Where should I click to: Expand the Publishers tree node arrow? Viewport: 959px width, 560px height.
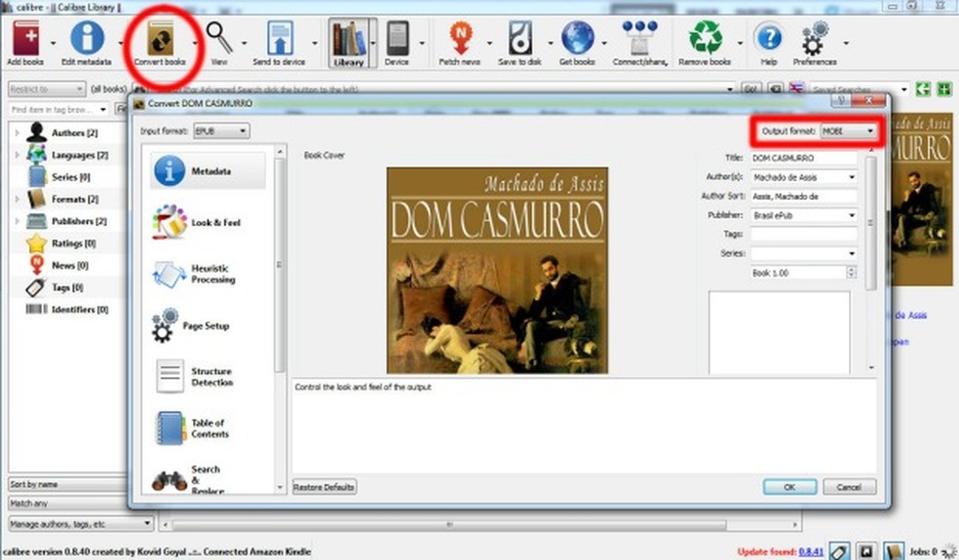18,221
